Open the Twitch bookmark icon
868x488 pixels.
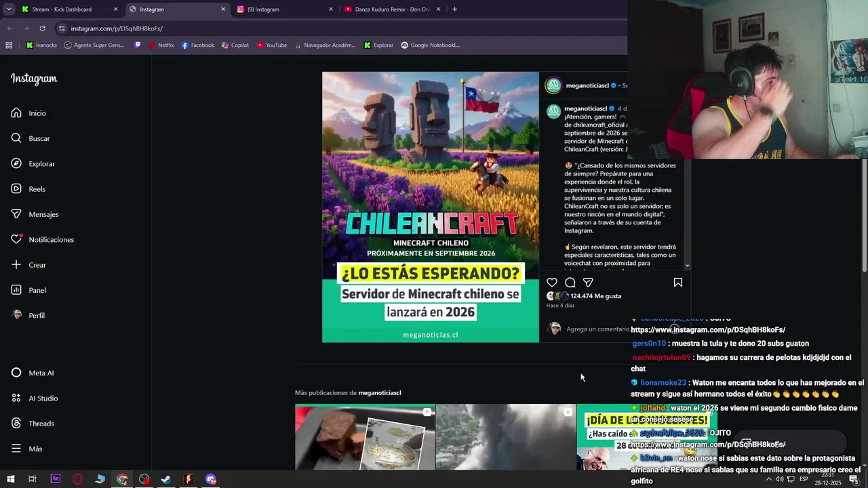(138, 45)
